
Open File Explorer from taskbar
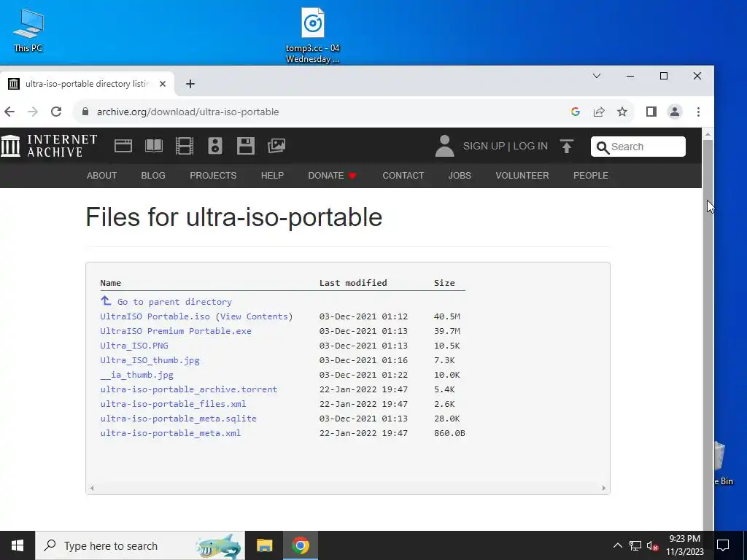coord(264,545)
